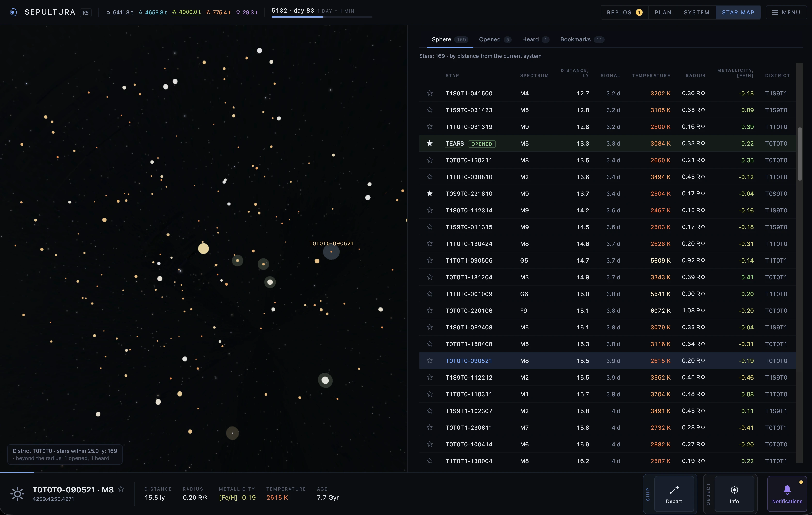This screenshot has height=515, width=812.
Task: Click the star list scrollbar thumb
Action: [799, 154]
